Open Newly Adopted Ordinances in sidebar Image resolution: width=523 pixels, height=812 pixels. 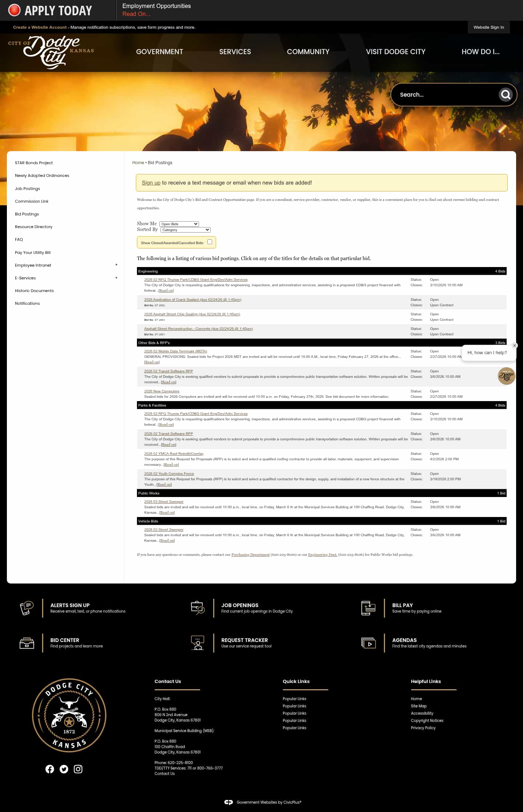[x=42, y=175]
